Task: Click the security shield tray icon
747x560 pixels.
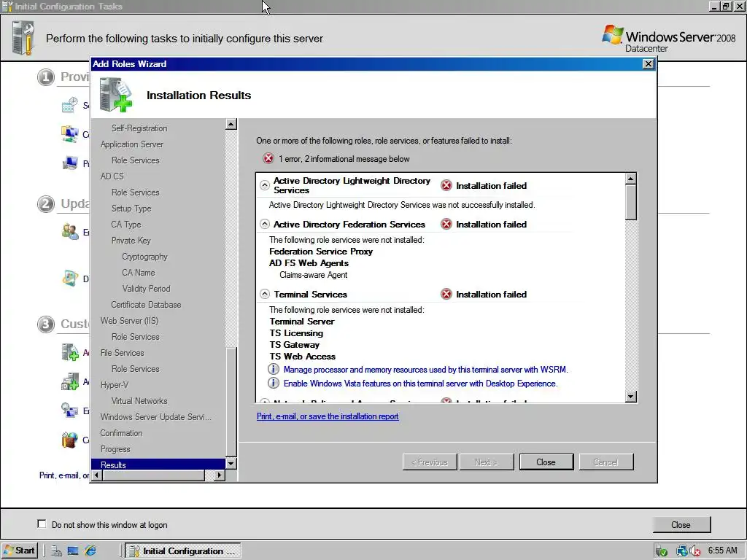Action: click(x=661, y=551)
